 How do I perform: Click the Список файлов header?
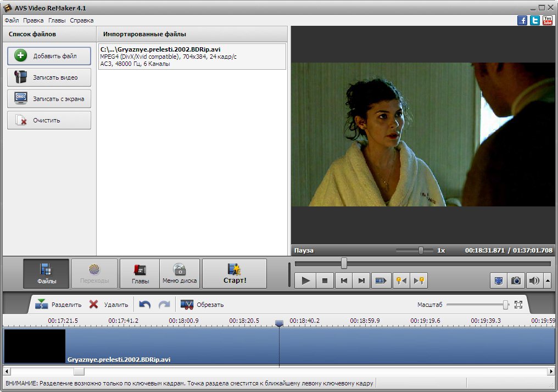click(32, 34)
